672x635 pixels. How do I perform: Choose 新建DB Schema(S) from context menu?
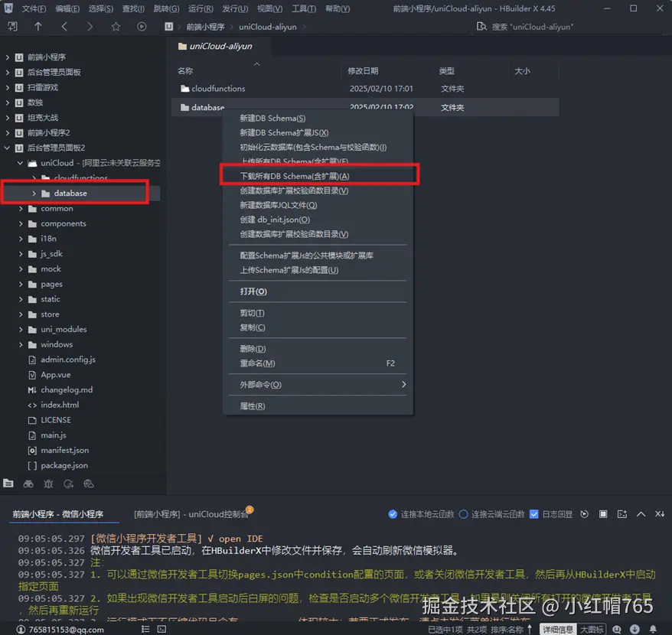click(x=318, y=118)
